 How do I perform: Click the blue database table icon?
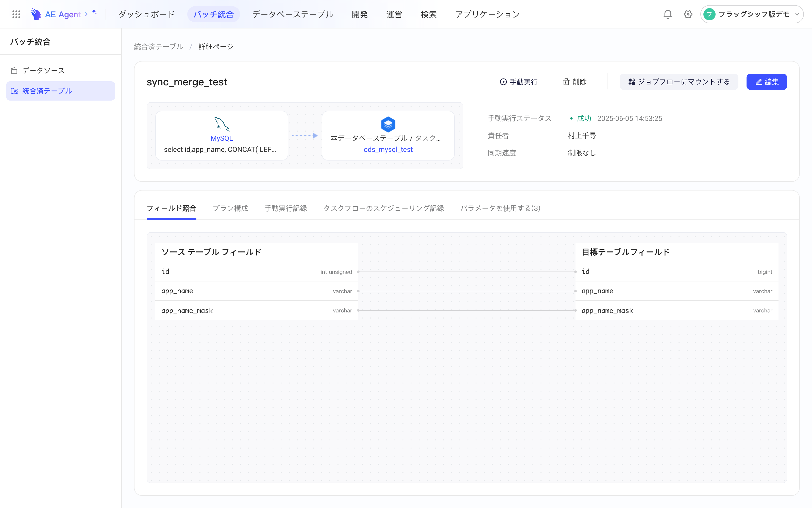388,124
